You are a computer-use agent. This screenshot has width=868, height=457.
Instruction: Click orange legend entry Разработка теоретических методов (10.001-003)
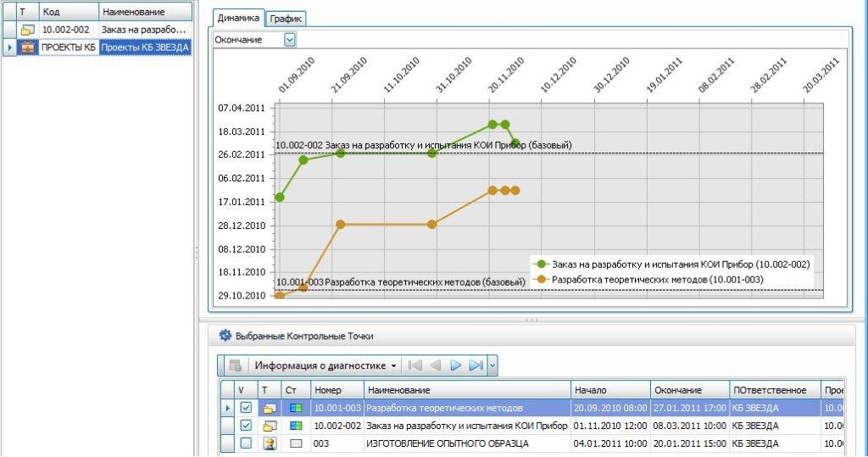(x=649, y=280)
